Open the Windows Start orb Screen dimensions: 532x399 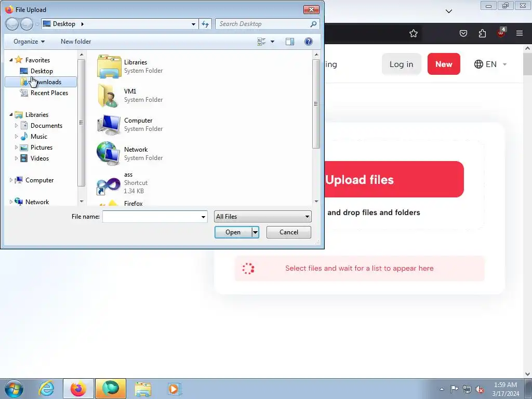tap(14, 389)
